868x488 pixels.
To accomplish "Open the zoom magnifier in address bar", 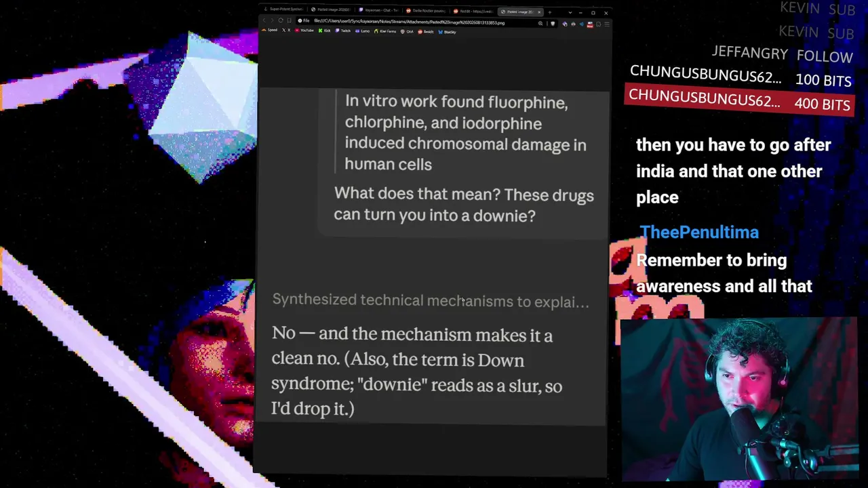I will pyautogui.click(x=540, y=23).
